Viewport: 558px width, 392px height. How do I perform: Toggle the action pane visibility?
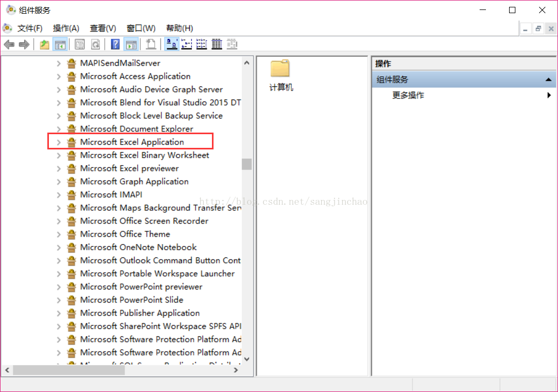click(x=130, y=44)
